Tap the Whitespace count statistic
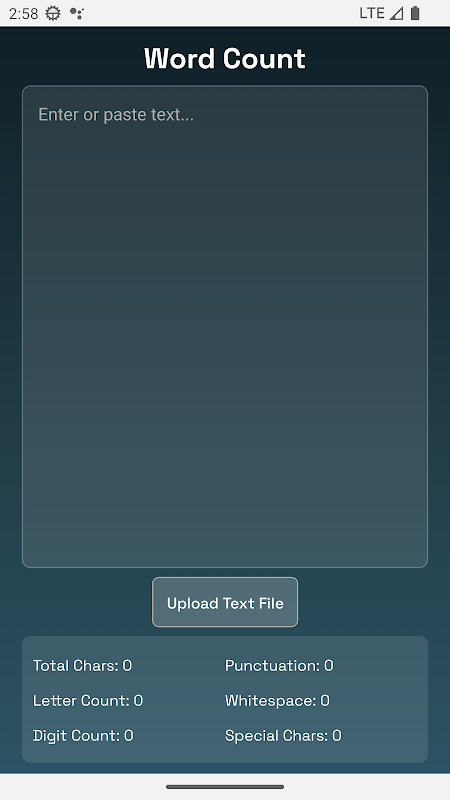This screenshot has height=800, width=450. point(277,701)
